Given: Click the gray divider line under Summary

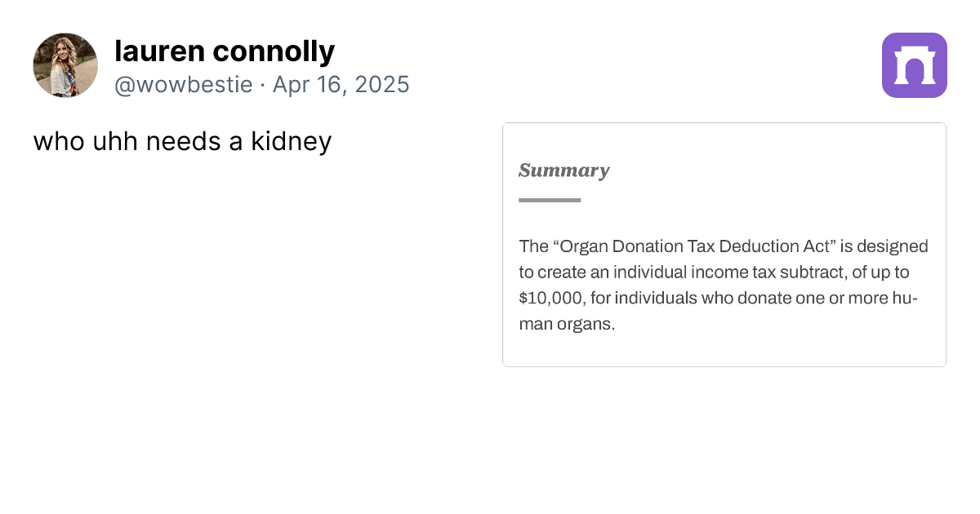Looking at the screenshot, I should [550, 200].
